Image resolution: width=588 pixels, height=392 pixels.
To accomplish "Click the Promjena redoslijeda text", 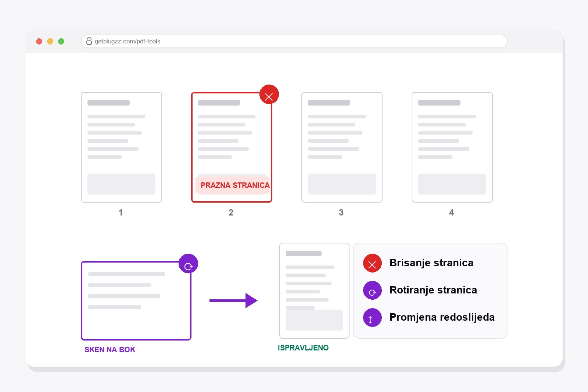I will [442, 317].
